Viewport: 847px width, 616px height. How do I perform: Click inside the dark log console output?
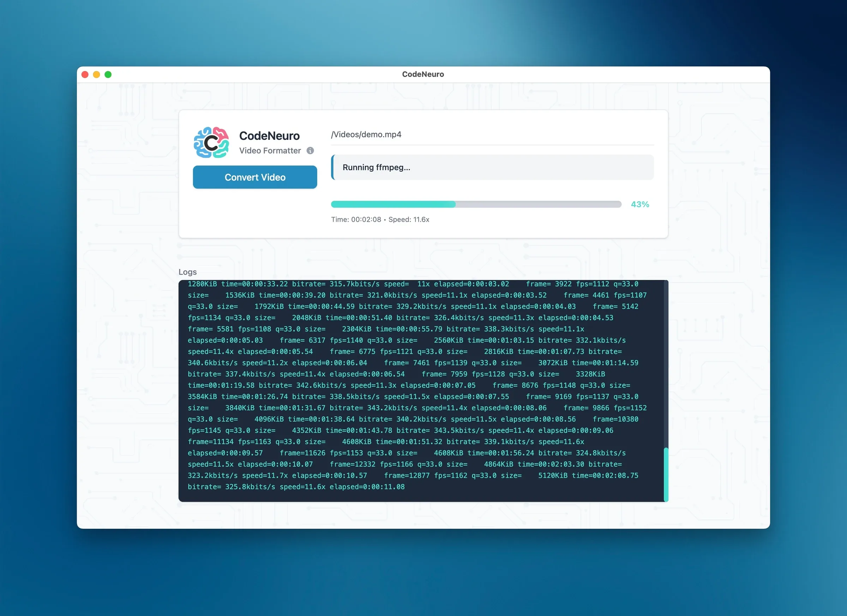coord(422,392)
